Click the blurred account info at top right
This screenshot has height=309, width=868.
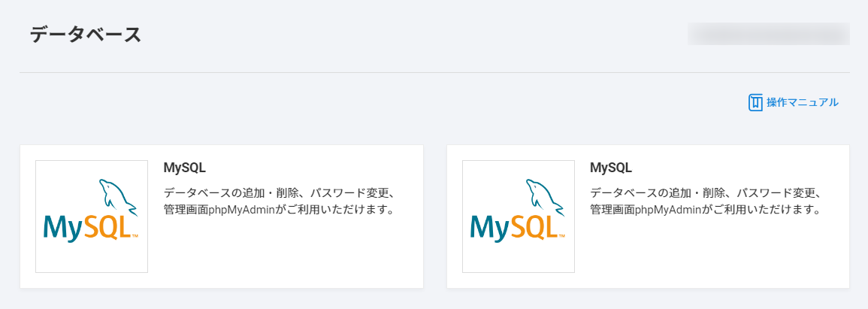click(768, 34)
